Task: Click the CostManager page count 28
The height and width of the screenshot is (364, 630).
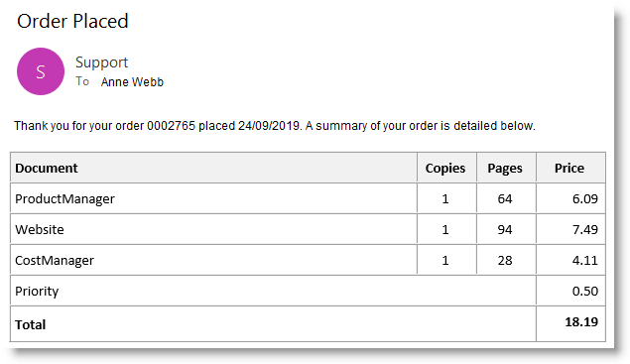Action: pyautogui.click(x=505, y=260)
